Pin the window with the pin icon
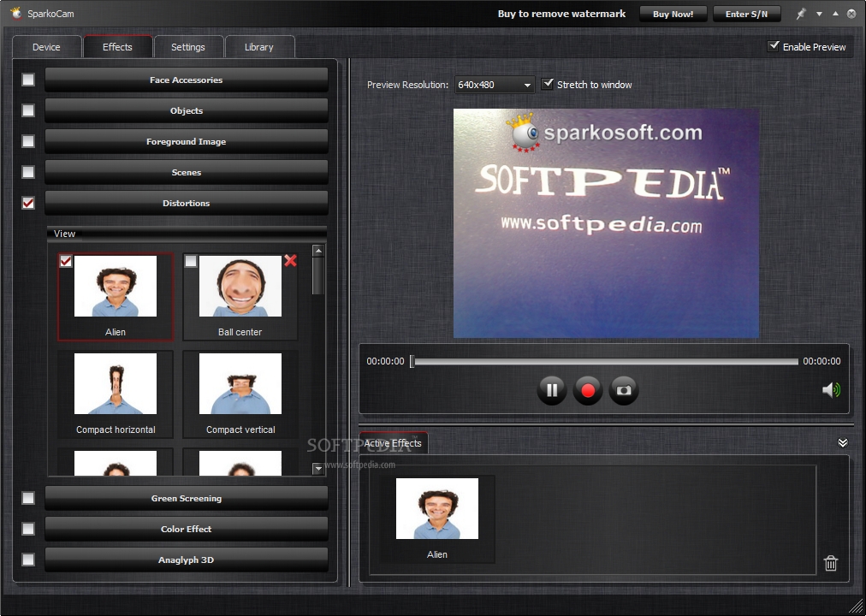866x616 pixels. (801, 14)
